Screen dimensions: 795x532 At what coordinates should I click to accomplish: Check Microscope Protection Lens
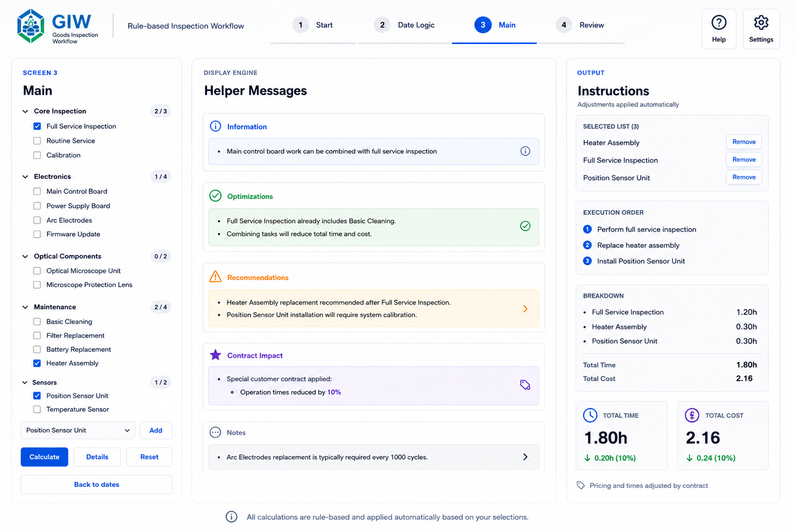coord(37,285)
